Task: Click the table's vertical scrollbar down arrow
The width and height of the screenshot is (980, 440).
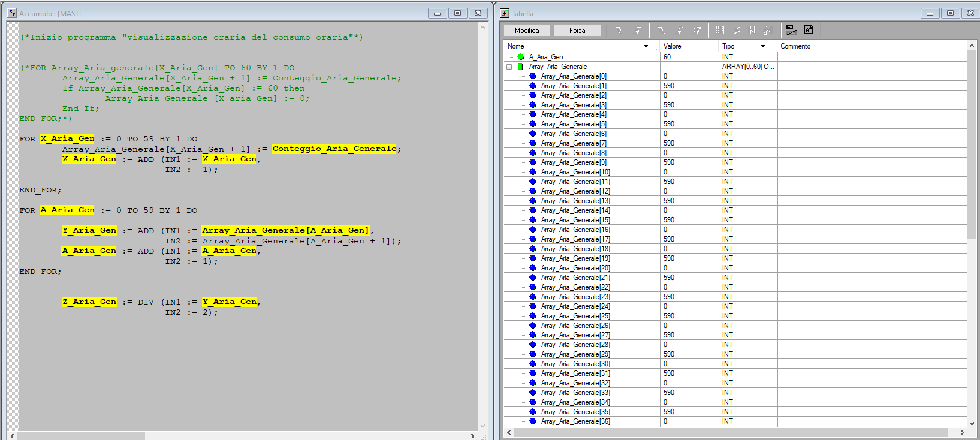Action: [x=972, y=423]
